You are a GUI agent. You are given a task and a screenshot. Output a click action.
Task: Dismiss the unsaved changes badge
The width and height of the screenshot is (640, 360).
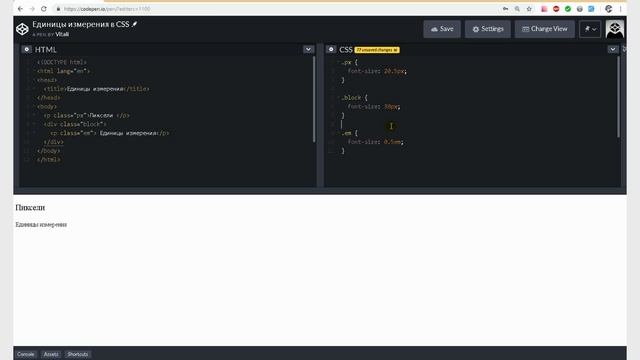pyautogui.click(x=396, y=50)
